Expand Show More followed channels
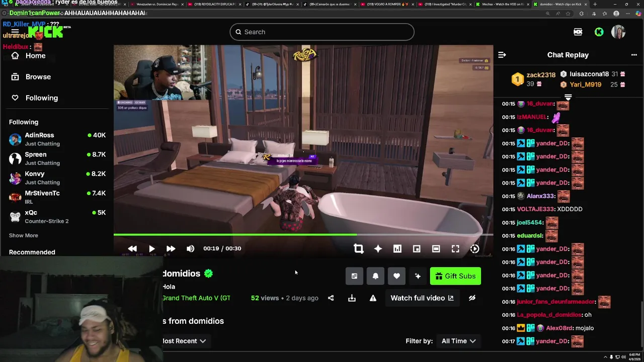Viewport: 644px width, 362px height. point(23,235)
